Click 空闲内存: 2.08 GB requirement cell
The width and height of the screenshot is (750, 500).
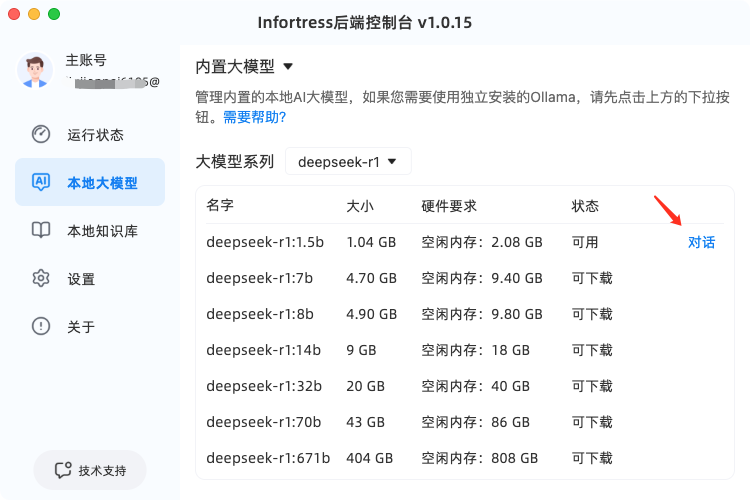coord(482,242)
